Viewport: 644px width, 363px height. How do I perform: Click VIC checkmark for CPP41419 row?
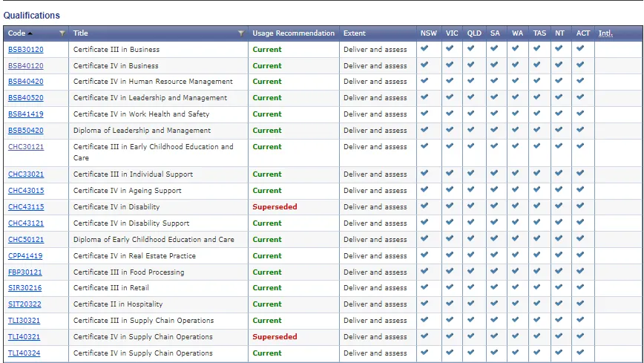(x=450, y=255)
